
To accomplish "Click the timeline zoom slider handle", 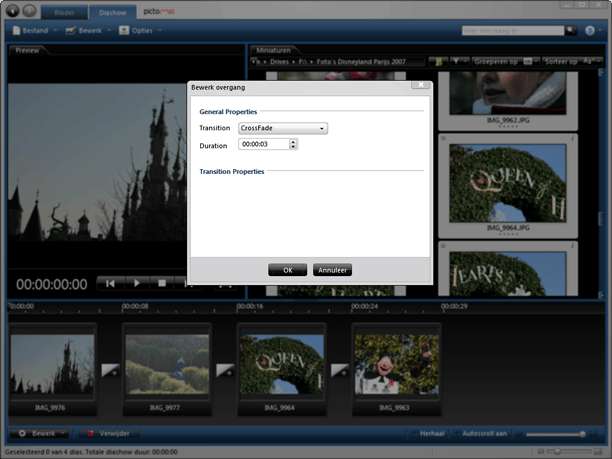I will coord(582,434).
